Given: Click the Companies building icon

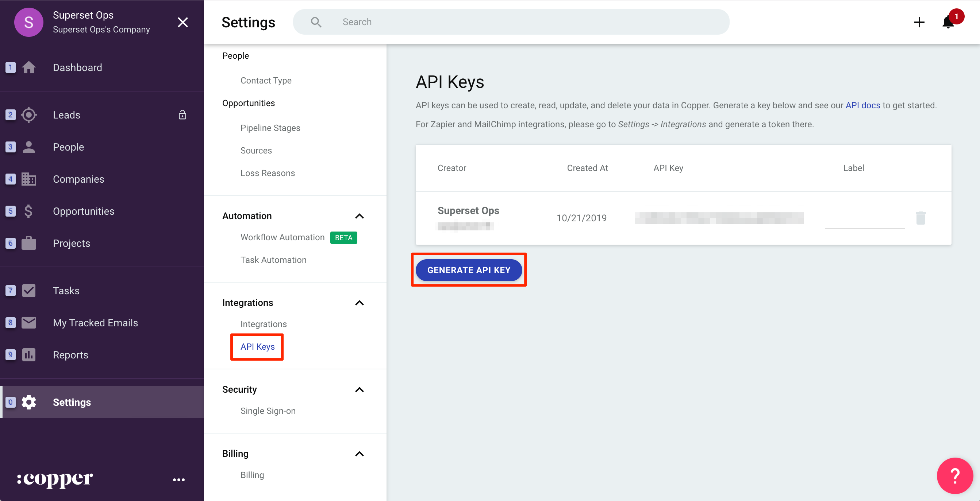Looking at the screenshot, I should [x=28, y=179].
